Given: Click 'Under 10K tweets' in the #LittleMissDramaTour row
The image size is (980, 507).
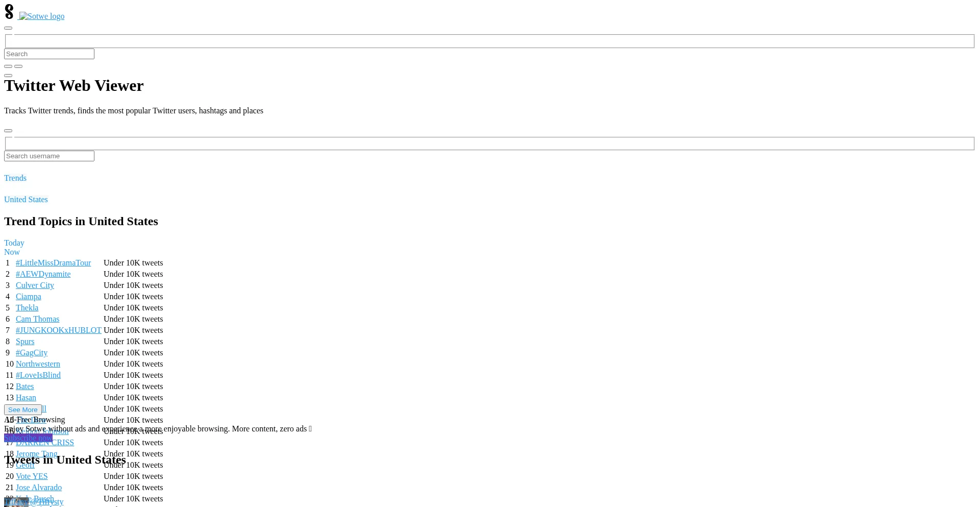Looking at the screenshot, I should click(133, 263).
